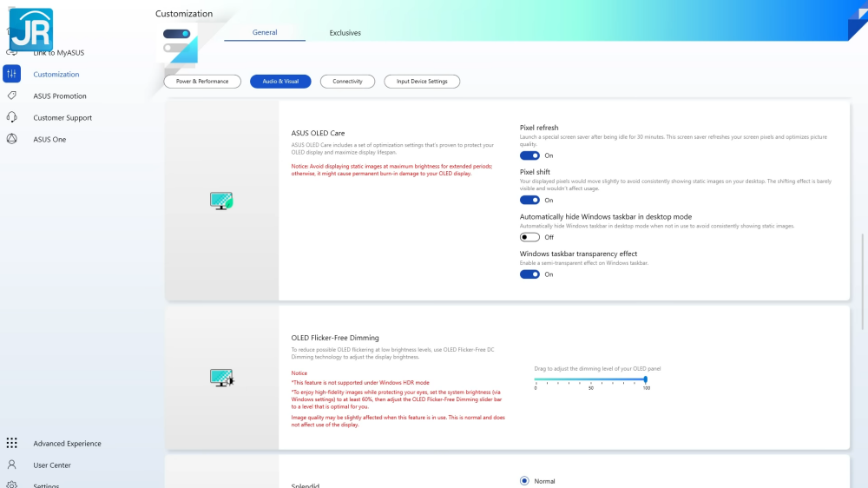Open User Center person icon

(x=11, y=465)
